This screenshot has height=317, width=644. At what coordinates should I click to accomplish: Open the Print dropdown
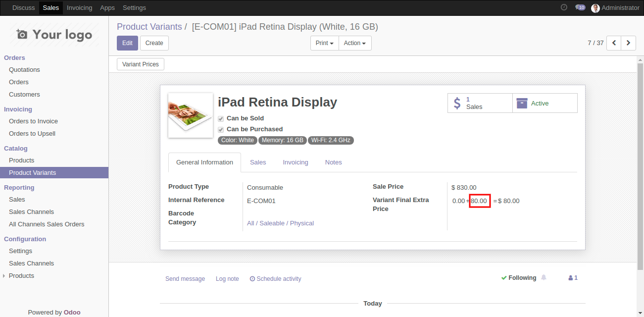pos(324,43)
